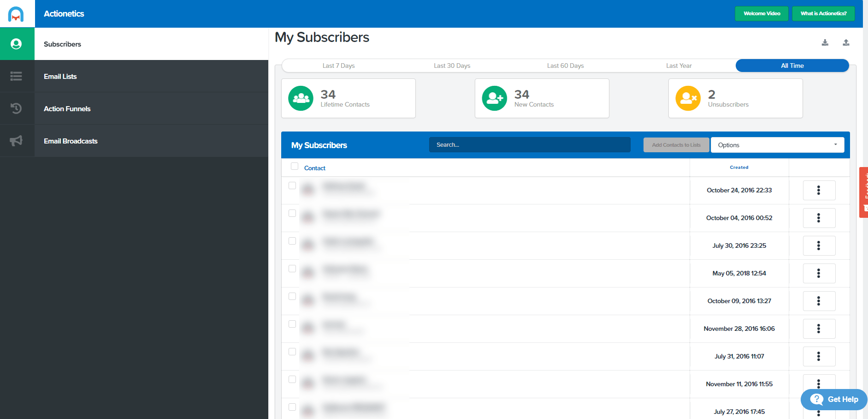
Task: Check the October 09, 2016 row checkbox
Action: point(292,296)
